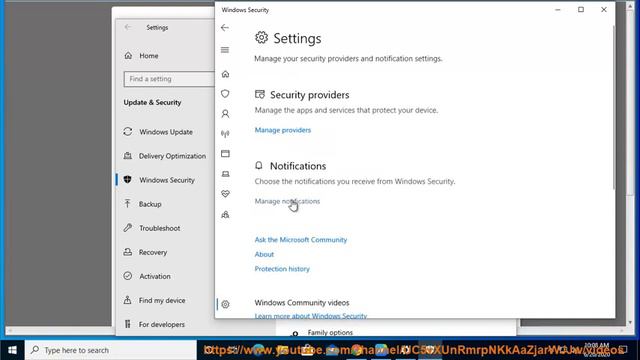Viewport: 640px width, 360px height.
Task: Click the Find a setting search box
Action: tap(169, 79)
